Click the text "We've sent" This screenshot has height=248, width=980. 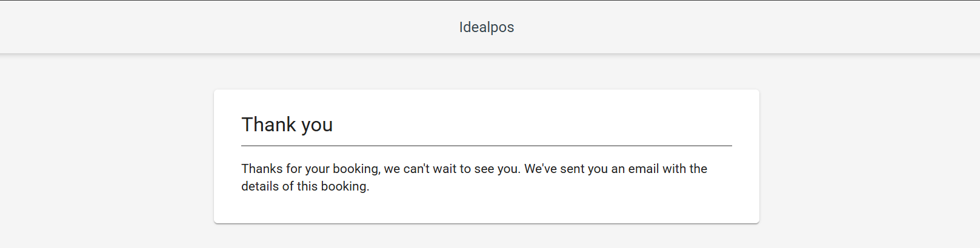(555, 169)
